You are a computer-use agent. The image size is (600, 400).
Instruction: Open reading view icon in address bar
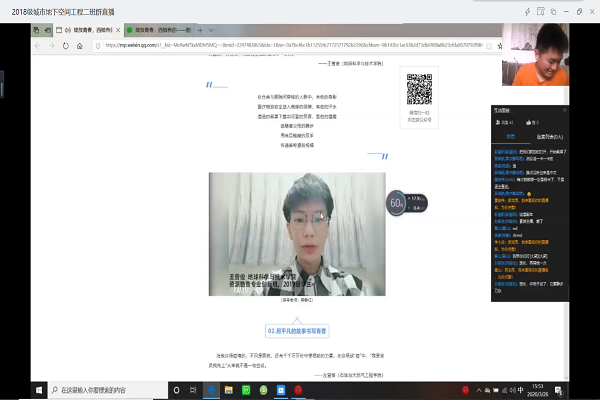point(489,46)
